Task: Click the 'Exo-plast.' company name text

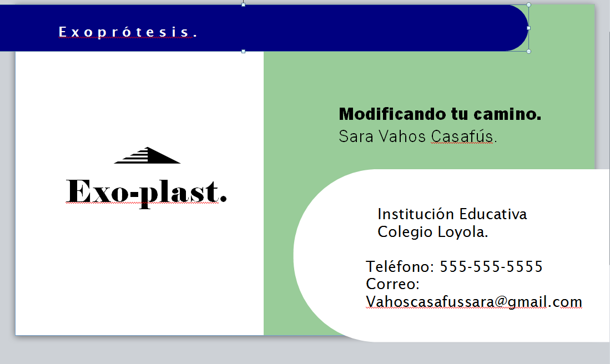Action: click(x=147, y=191)
